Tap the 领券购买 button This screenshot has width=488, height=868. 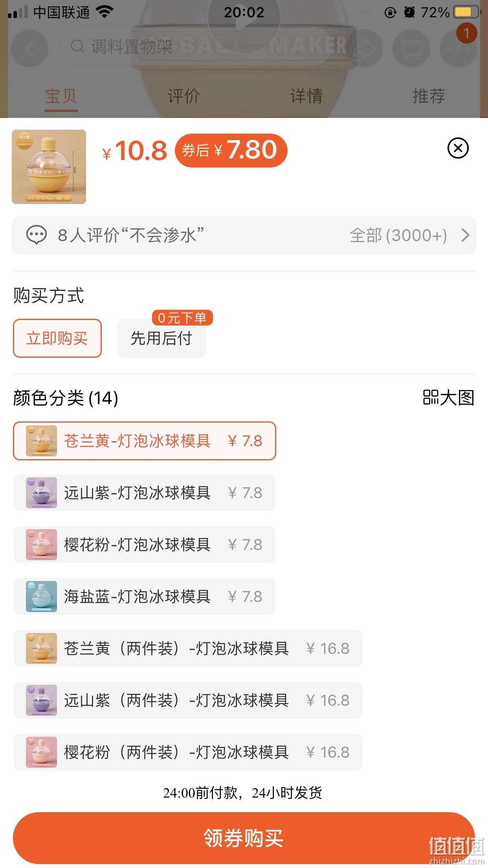(x=244, y=838)
